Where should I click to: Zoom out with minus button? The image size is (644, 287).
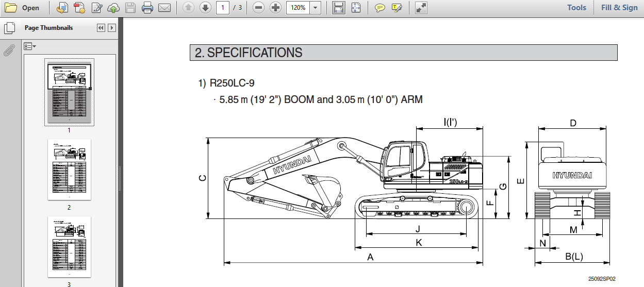tap(259, 8)
